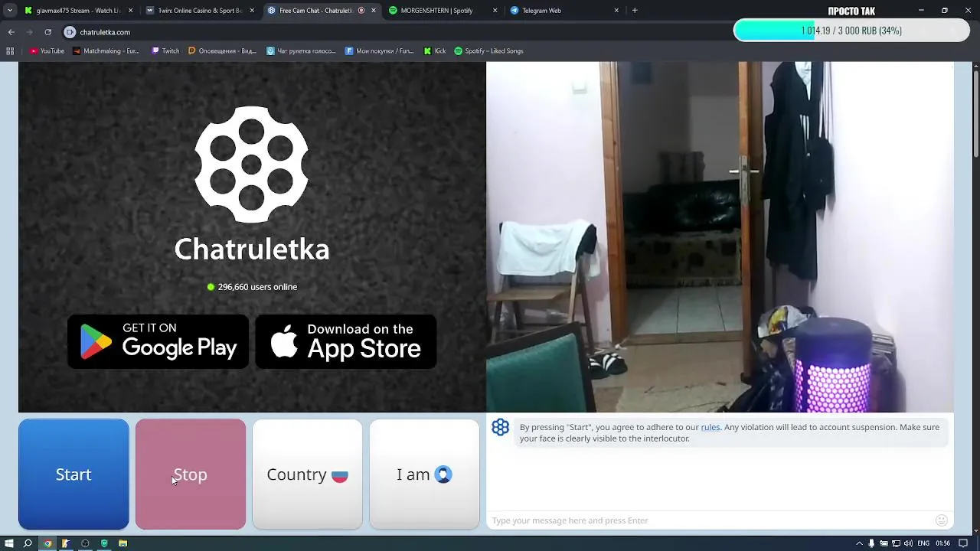Open Spotify Liked Songs bookmark
980x551 pixels.
coord(489,51)
